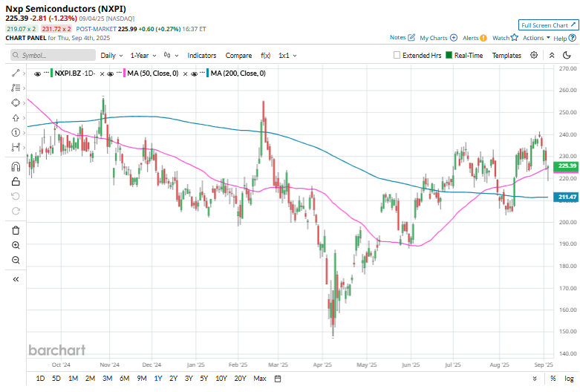The image size is (580, 392).
Task: Toggle the magnet snap mode
Action: [x=16, y=167]
